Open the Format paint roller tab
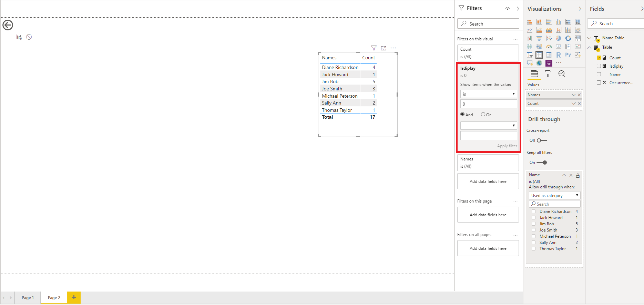This screenshot has height=305, width=644. [548, 74]
